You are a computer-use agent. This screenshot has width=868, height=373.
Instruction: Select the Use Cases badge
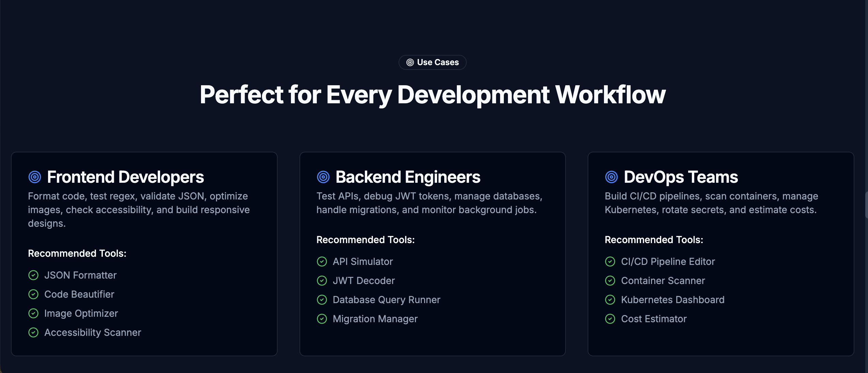(x=432, y=62)
